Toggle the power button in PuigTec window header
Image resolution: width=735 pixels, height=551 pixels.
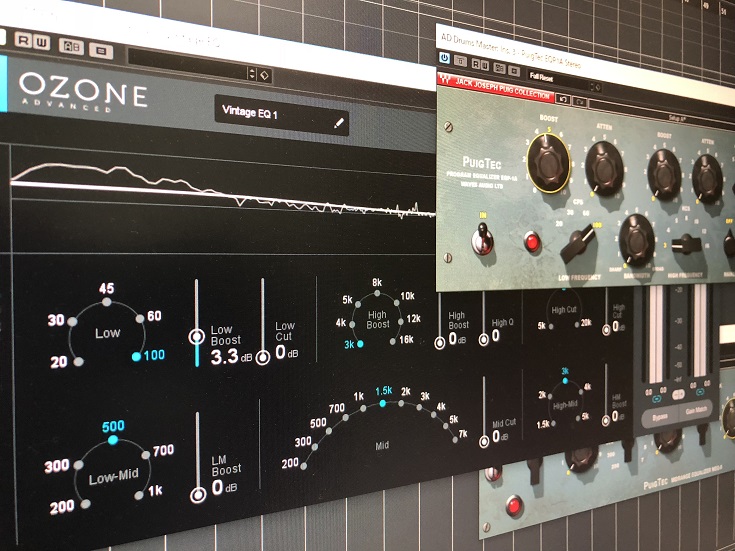click(x=444, y=58)
